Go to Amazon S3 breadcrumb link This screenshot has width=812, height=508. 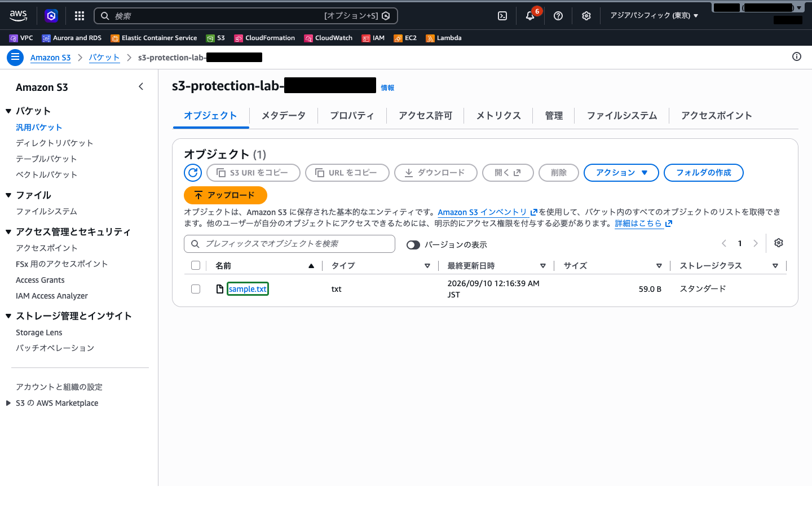(x=50, y=58)
